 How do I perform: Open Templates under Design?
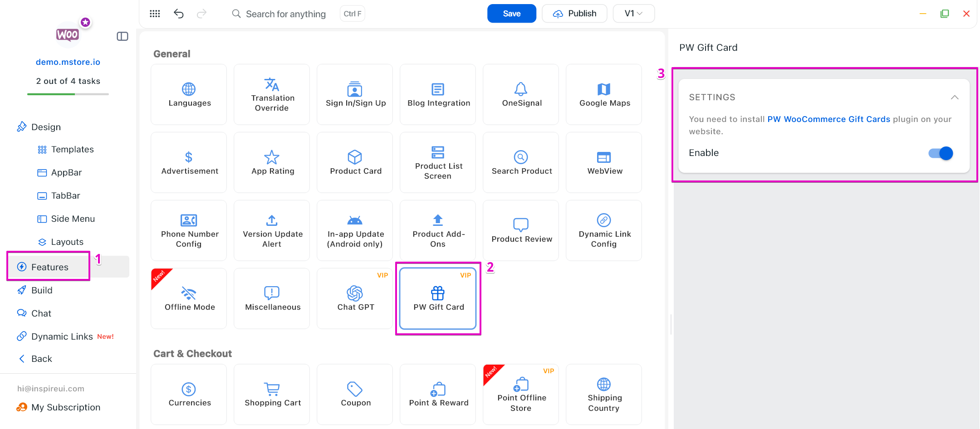[x=72, y=149]
